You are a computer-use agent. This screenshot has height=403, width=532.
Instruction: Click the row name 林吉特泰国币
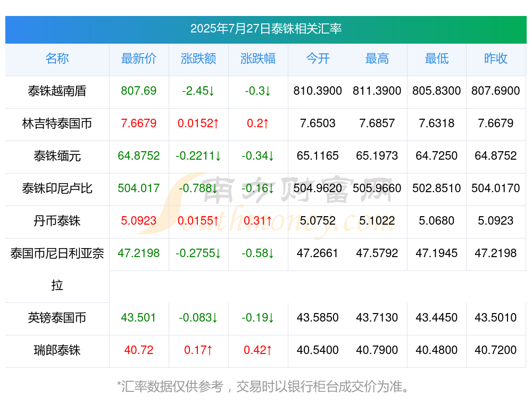tap(57, 124)
